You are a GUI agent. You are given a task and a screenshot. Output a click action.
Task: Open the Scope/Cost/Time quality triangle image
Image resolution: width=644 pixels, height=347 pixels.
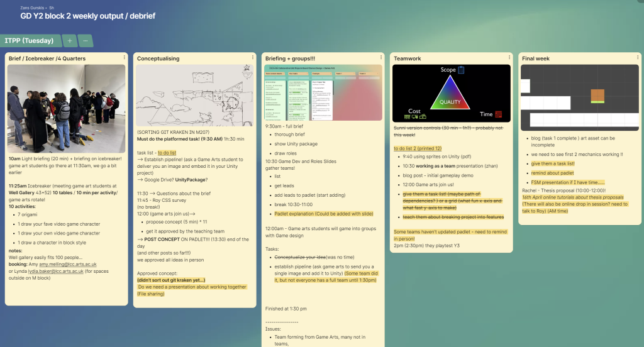(x=450, y=93)
